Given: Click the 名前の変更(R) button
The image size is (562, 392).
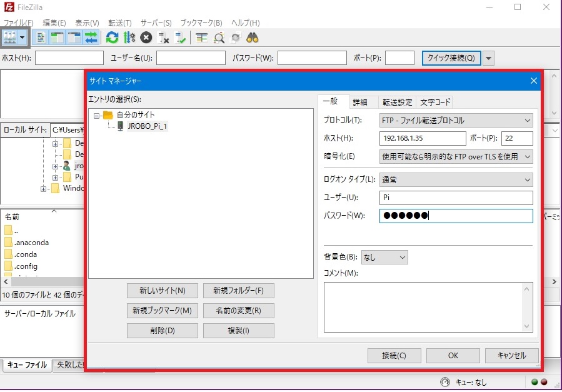Looking at the screenshot, I should coord(239,311).
